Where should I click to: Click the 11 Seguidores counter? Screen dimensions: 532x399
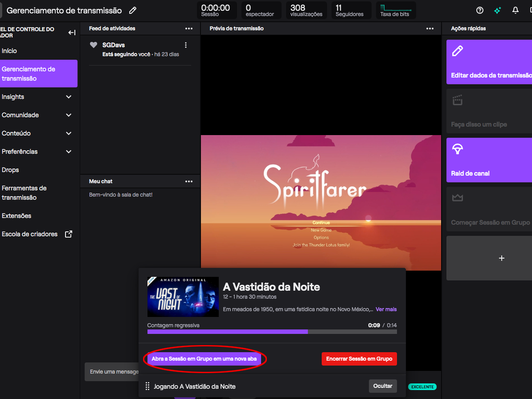[x=351, y=10]
